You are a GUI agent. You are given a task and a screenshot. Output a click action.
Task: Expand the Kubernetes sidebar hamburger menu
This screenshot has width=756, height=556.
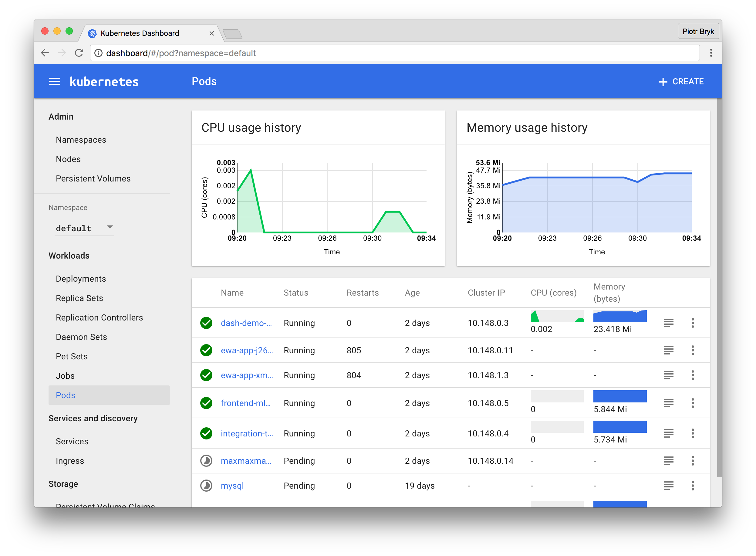(55, 82)
